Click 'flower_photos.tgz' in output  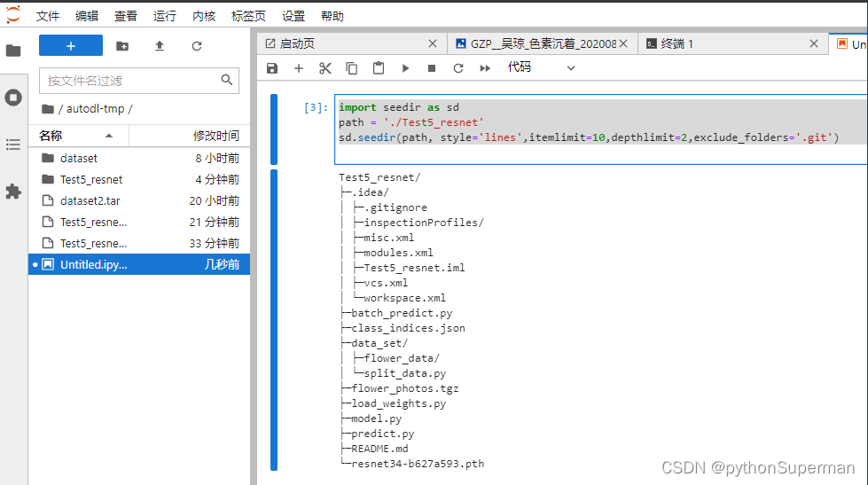[405, 388]
